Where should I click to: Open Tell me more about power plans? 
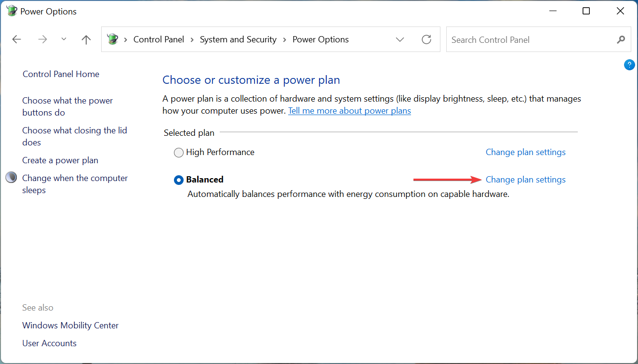[349, 111]
